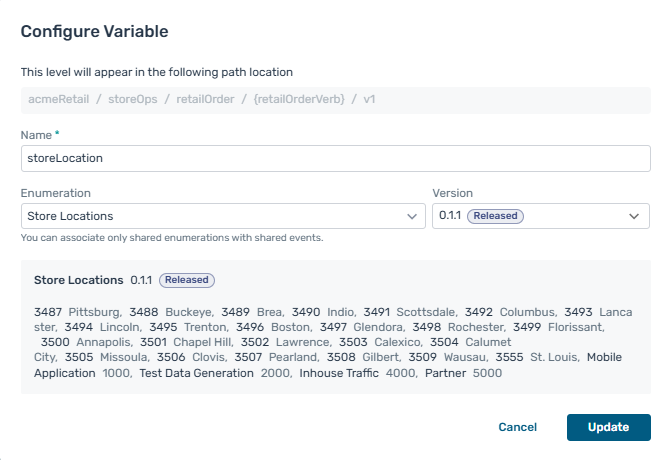Click retailOrder segment in the path
The height and width of the screenshot is (460, 667).
click(205, 100)
